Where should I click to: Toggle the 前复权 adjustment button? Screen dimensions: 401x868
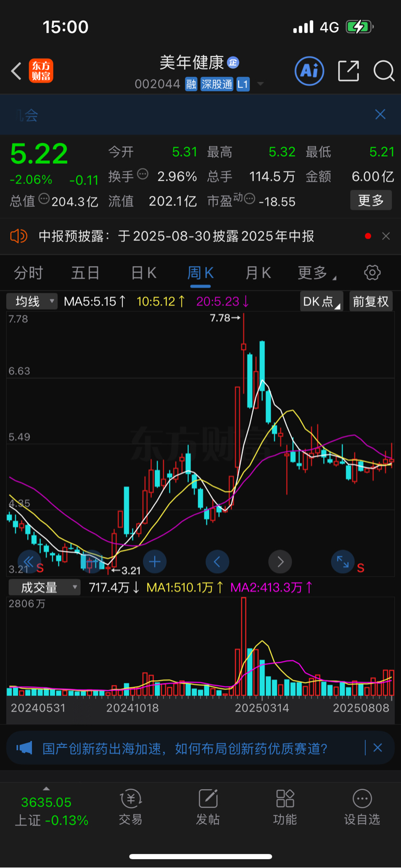pos(371,302)
